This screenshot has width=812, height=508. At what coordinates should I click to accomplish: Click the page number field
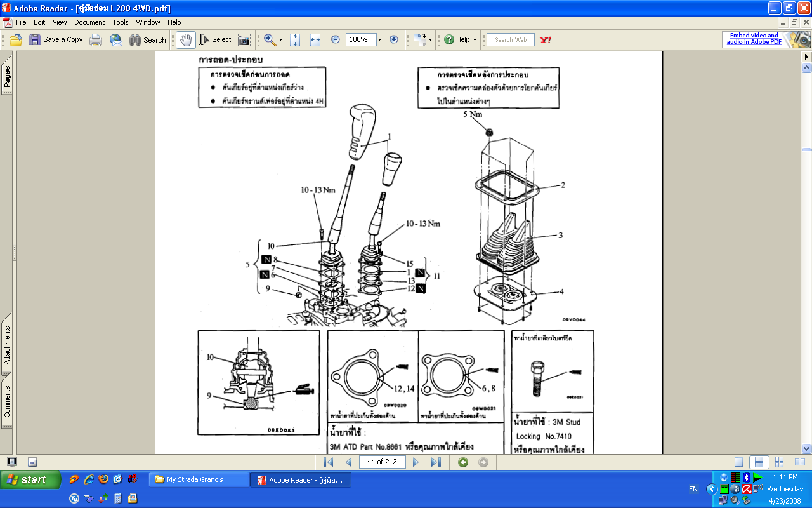click(x=382, y=462)
